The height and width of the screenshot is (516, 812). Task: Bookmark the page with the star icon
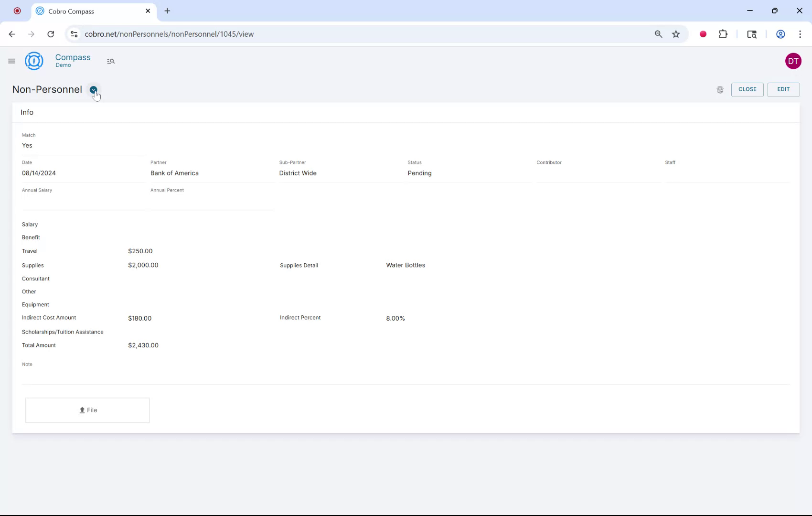tap(675, 34)
